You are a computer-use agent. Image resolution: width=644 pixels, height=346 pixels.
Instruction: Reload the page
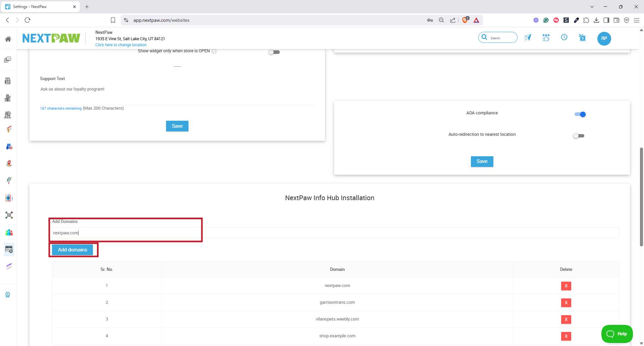(x=28, y=20)
